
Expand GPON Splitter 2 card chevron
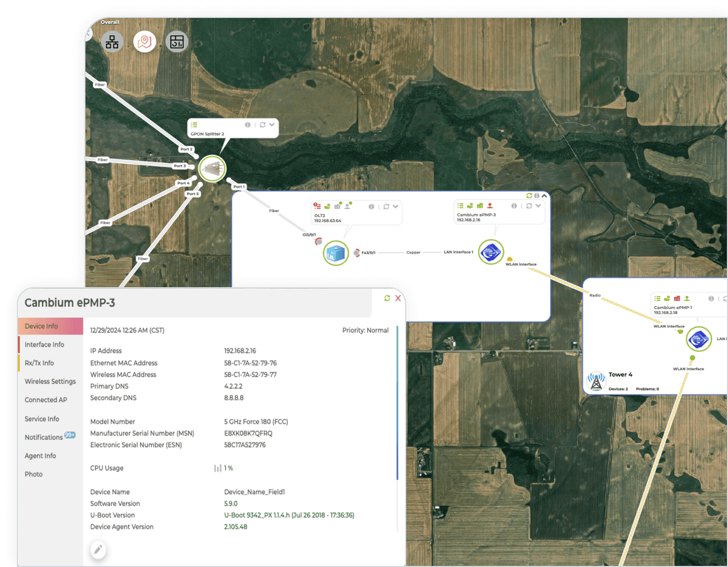(272, 125)
